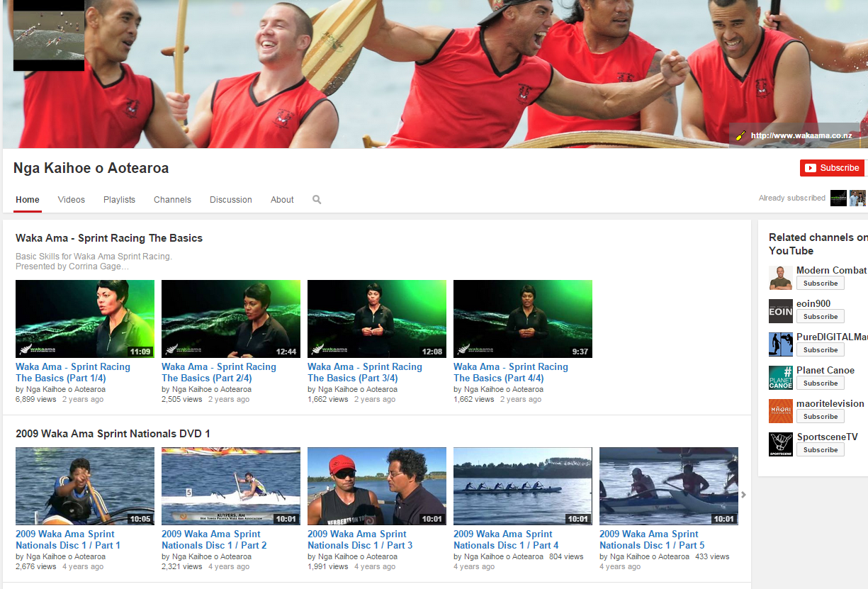Subscribe to the PureDIGITALMaui channel

(x=821, y=350)
